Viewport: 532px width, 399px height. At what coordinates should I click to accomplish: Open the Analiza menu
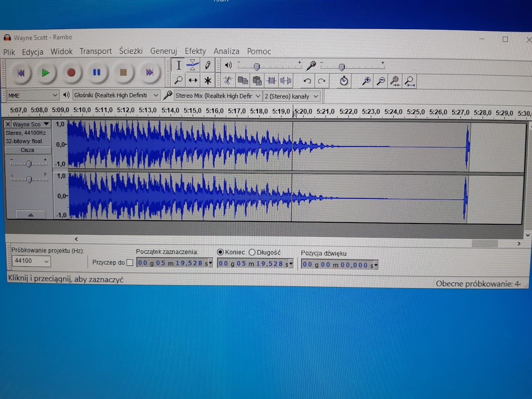(x=226, y=51)
